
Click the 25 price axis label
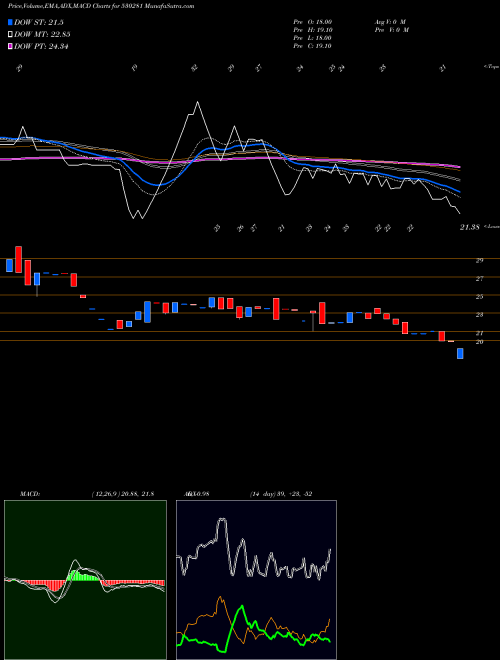pyautogui.click(x=479, y=297)
